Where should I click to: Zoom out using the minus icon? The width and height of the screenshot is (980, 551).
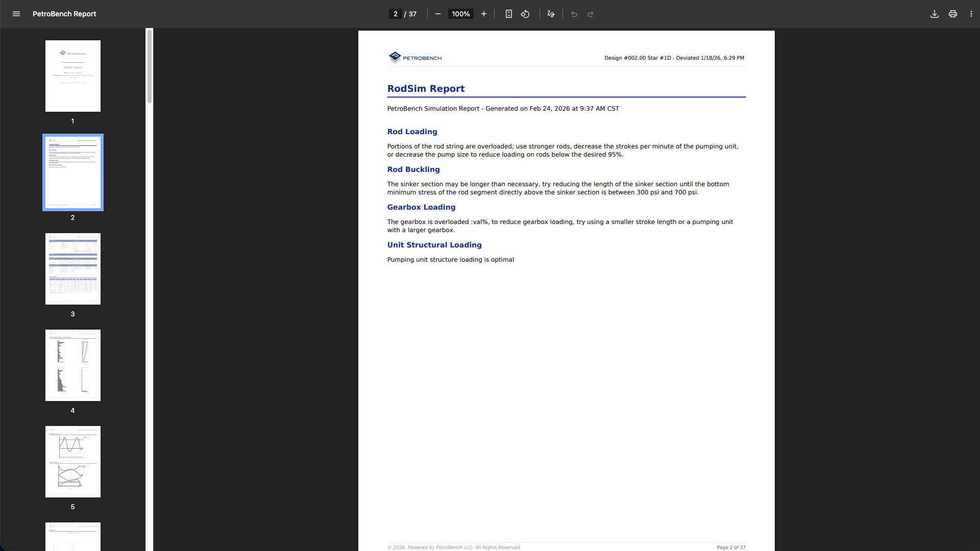click(x=437, y=14)
